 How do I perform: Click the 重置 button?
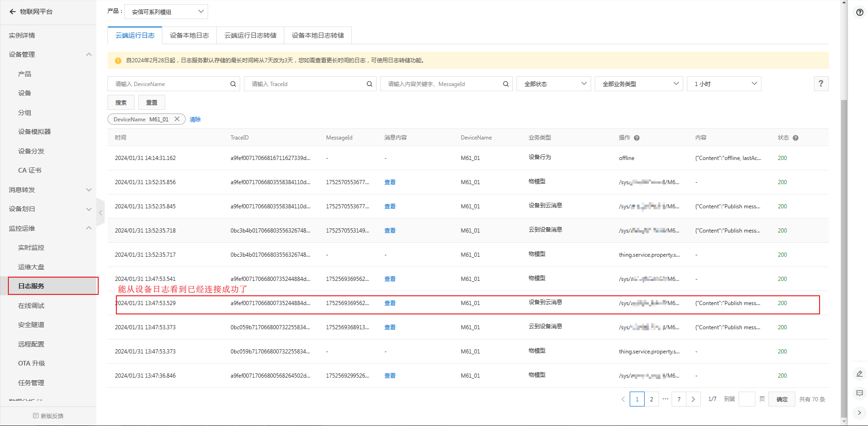coord(152,102)
